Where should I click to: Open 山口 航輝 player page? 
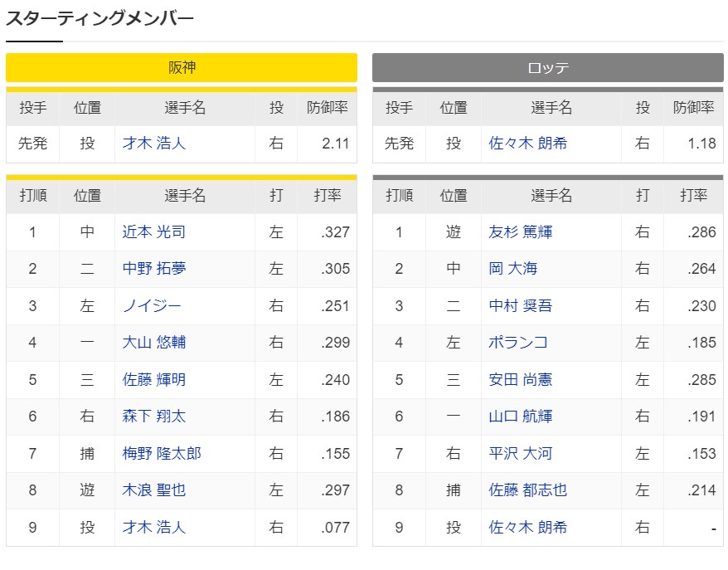coord(521,417)
